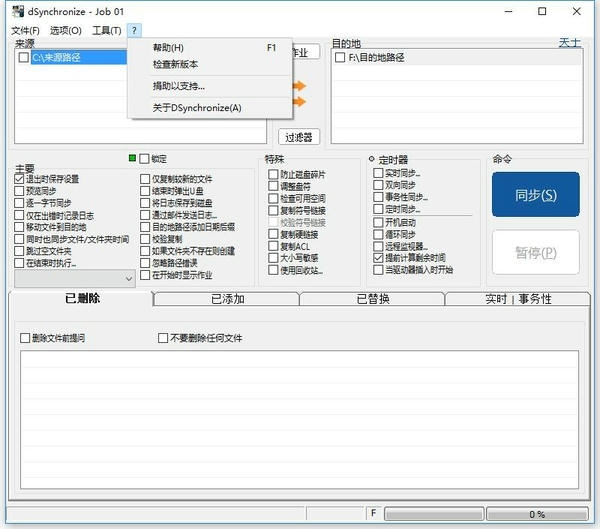Enable 预览同步 checkbox
Screen dimensions: 600x529
click(19, 191)
